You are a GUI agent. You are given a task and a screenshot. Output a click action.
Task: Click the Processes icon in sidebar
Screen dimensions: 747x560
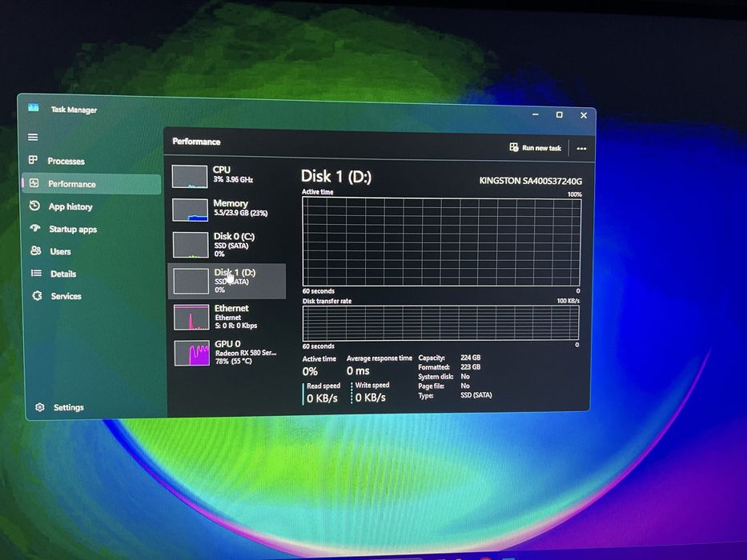point(33,160)
